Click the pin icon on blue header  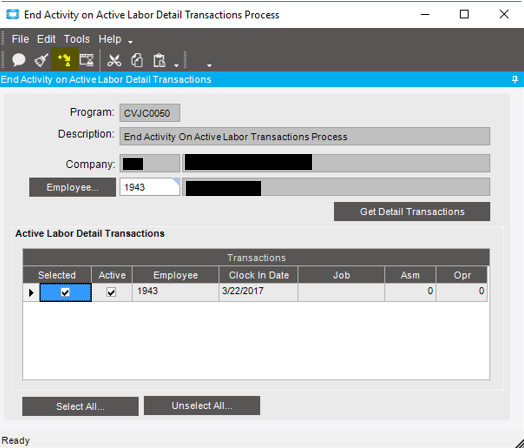coord(515,79)
